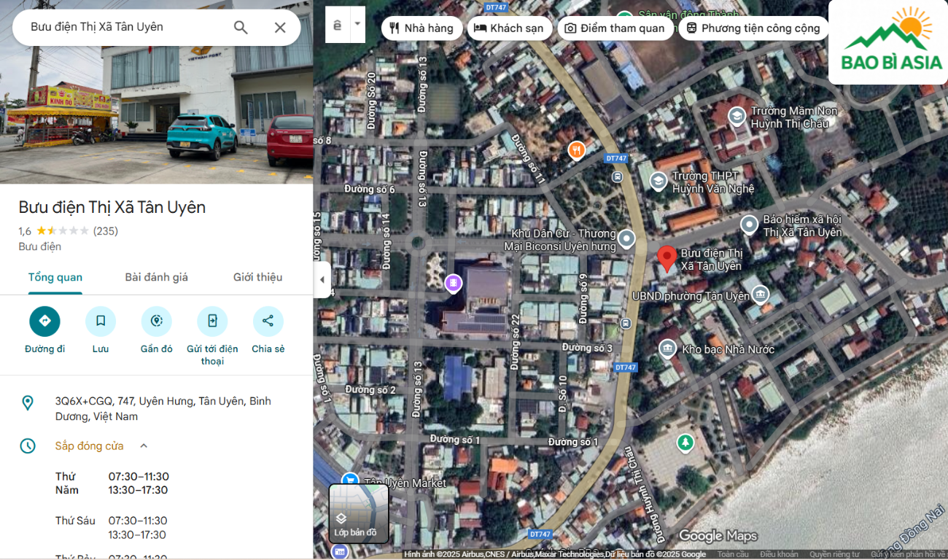Click the red Bưu điện map pin
This screenshot has width=948, height=560.
click(x=667, y=258)
